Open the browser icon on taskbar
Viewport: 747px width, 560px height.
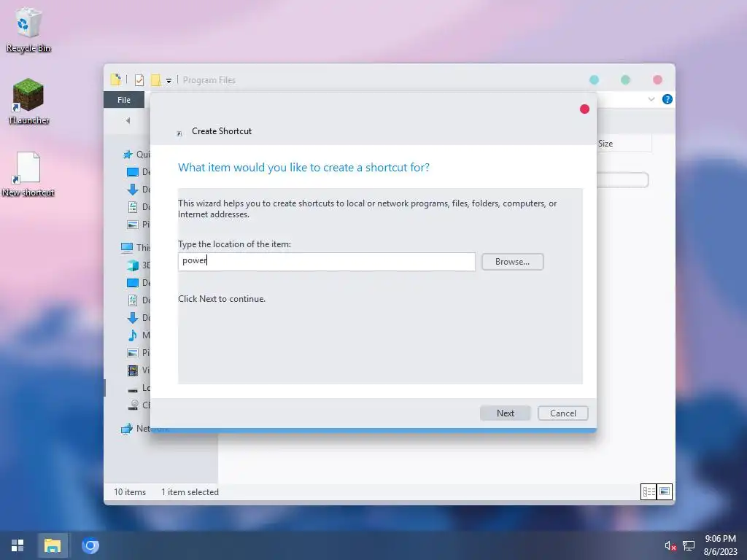pyautogui.click(x=90, y=545)
